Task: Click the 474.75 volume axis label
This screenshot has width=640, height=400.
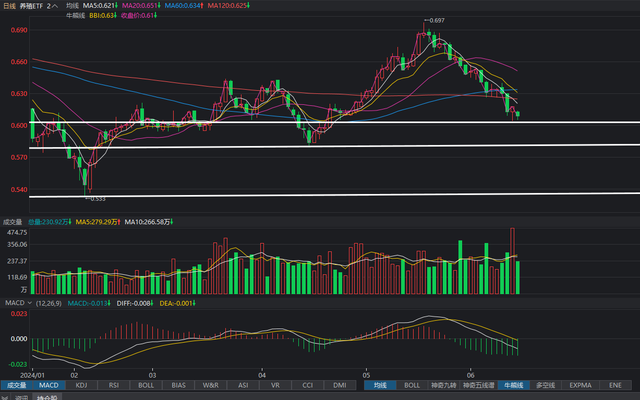Action: (x=18, y=232)
